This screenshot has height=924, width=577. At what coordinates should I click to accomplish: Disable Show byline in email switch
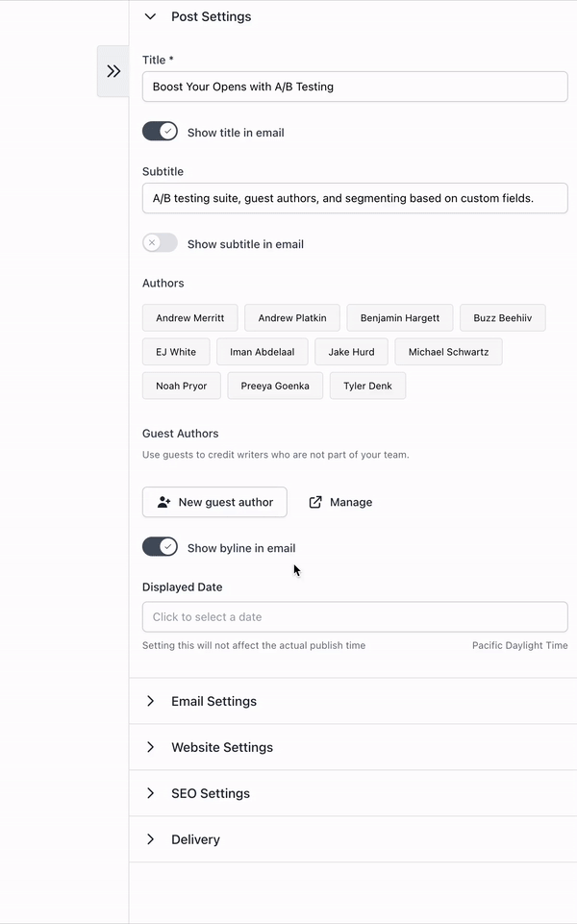tap(160, 547)
